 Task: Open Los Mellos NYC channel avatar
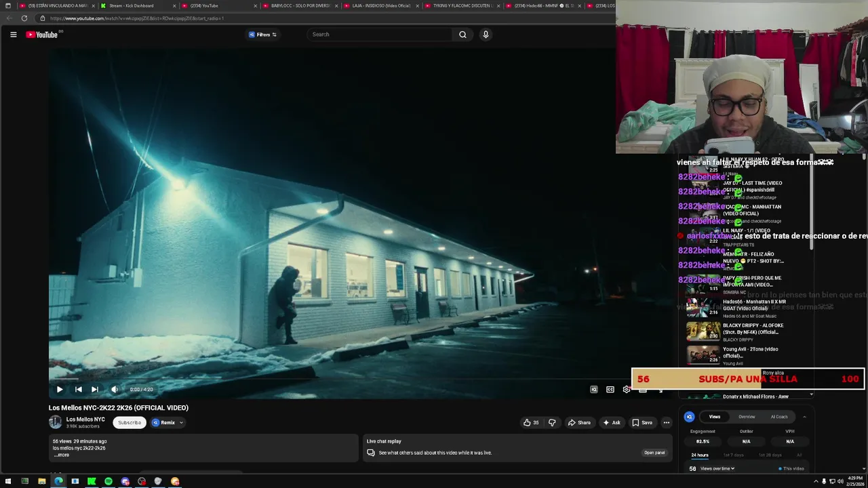[55, 422]
